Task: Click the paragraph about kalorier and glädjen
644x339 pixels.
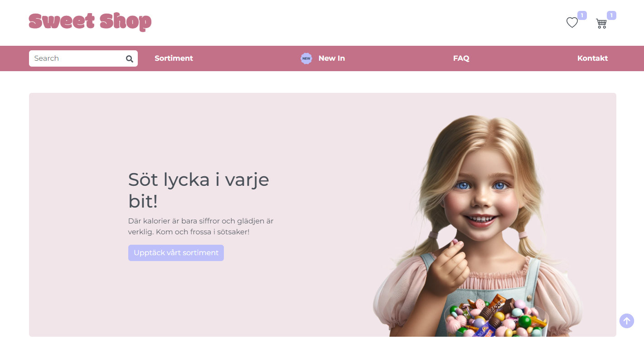Action: (201, 227)
